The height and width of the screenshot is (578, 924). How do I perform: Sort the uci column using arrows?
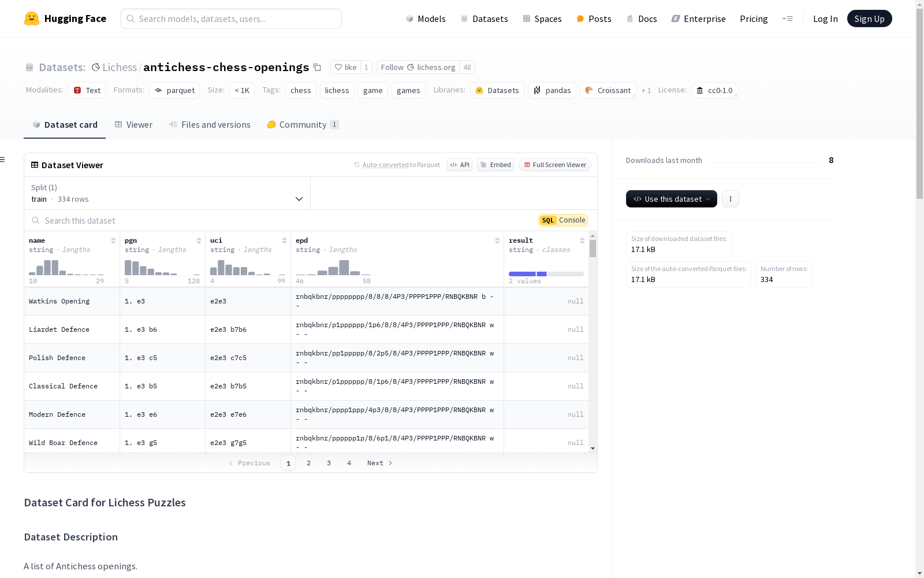284,240
